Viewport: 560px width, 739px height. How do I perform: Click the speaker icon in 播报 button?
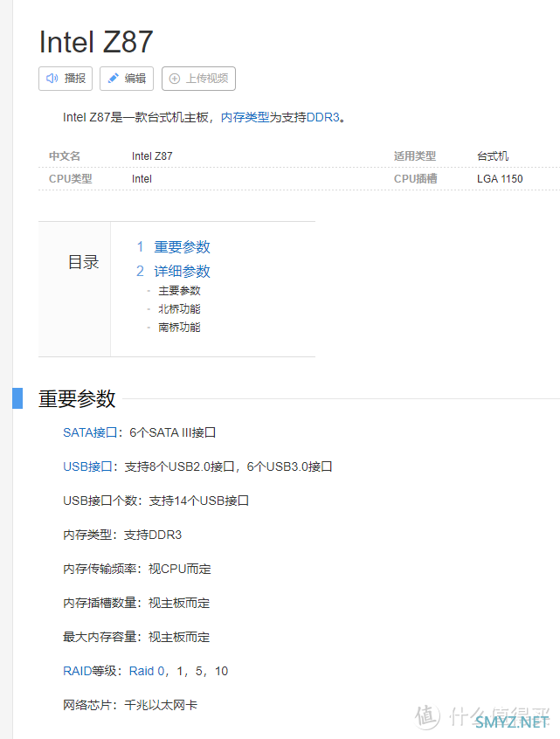pos(52,79)
